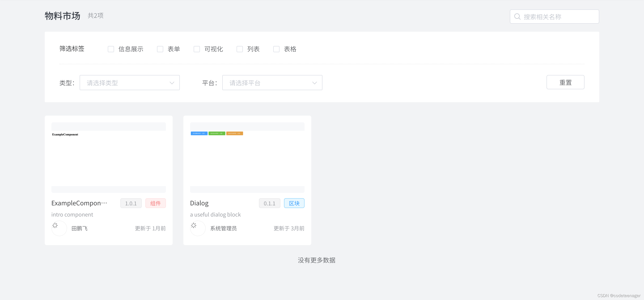Viewport: 644px width, 300px height.
Task: Toggle the 列表 filter checkbox
Action: pyautogui.click(x=239, y=49)
